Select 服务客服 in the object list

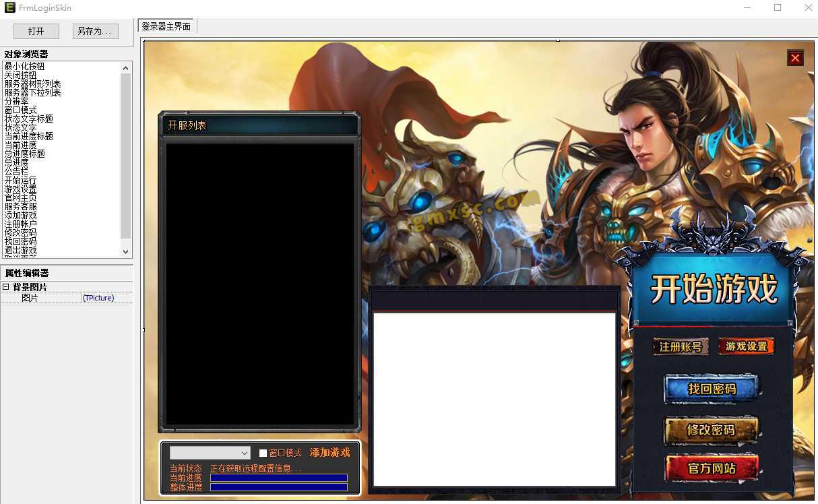tap(20, 206)
